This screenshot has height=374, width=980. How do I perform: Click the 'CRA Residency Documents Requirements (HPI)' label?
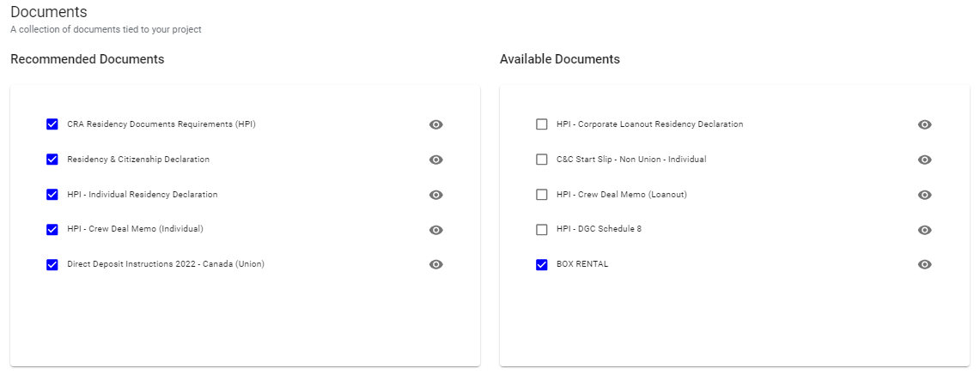[x=161, y=124]
